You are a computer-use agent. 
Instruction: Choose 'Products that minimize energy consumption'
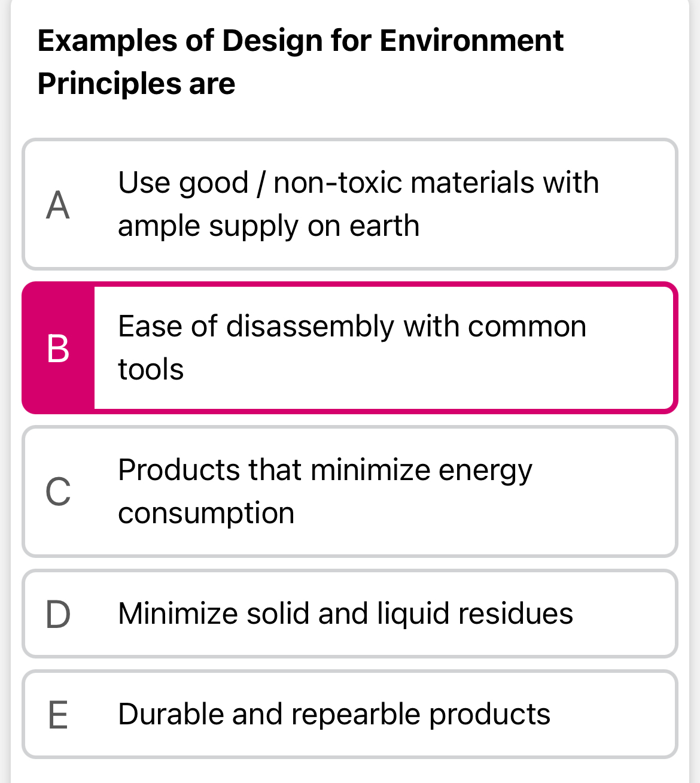click(325, 491)
